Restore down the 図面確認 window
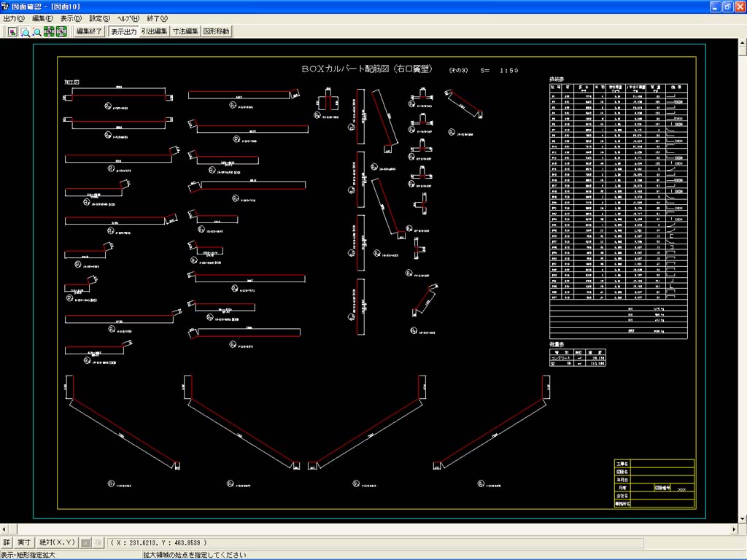This screenshot has width=747, height=560. click(x=728, y=7)
